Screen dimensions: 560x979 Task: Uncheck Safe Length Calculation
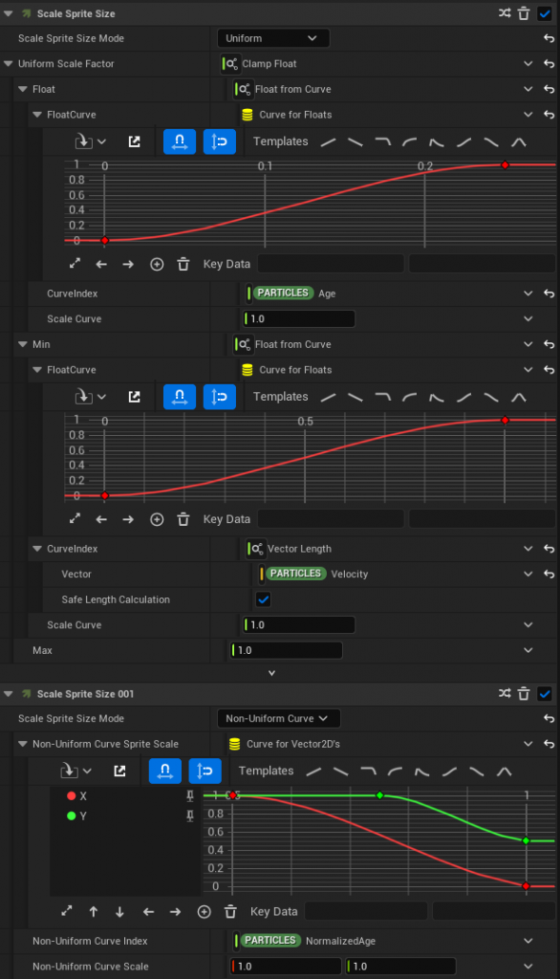[x=264, y=599]
